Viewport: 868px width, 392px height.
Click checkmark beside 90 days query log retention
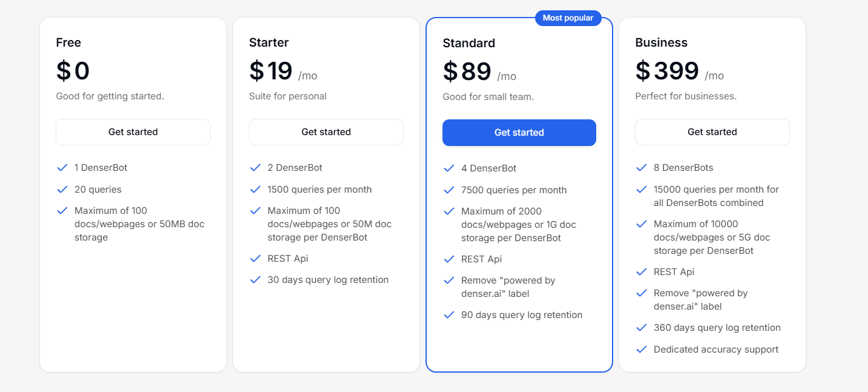tap(449, 315)
